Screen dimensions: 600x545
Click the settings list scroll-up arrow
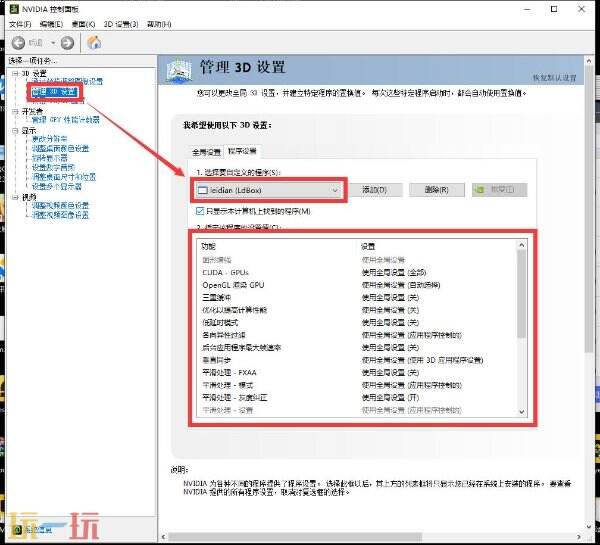(522, 245)
